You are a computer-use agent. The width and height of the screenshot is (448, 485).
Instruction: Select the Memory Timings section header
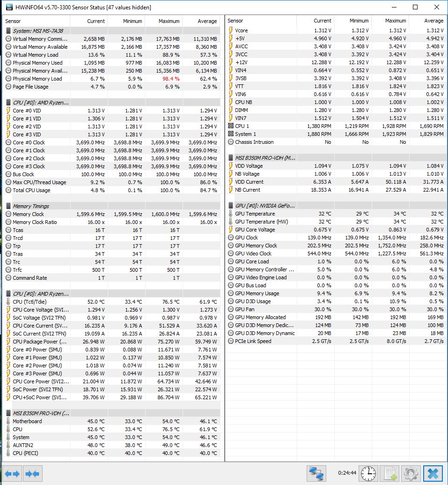pos(112,206)
